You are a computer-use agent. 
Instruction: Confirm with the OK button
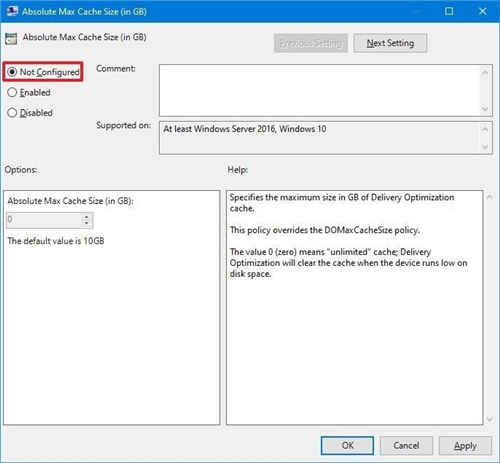(x=347, y=445)
